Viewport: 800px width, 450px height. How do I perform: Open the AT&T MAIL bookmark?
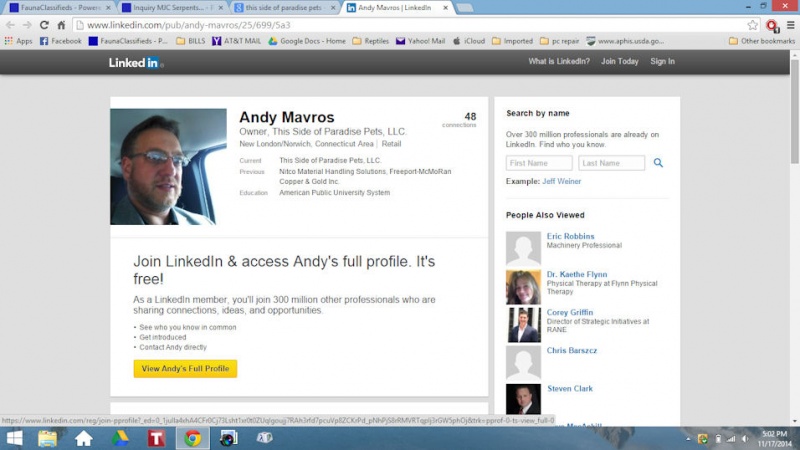[x=236, y=41]
